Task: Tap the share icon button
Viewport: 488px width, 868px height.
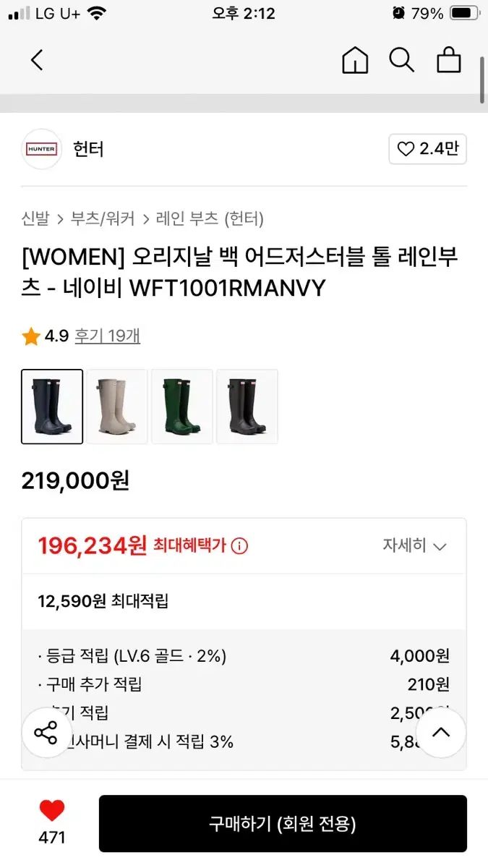Action: [46, 733]
